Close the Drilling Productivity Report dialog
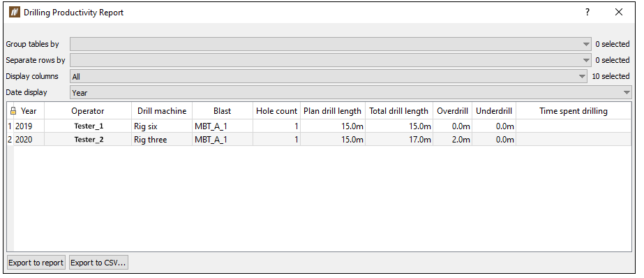The image size is (644, 278). point(619,13)
